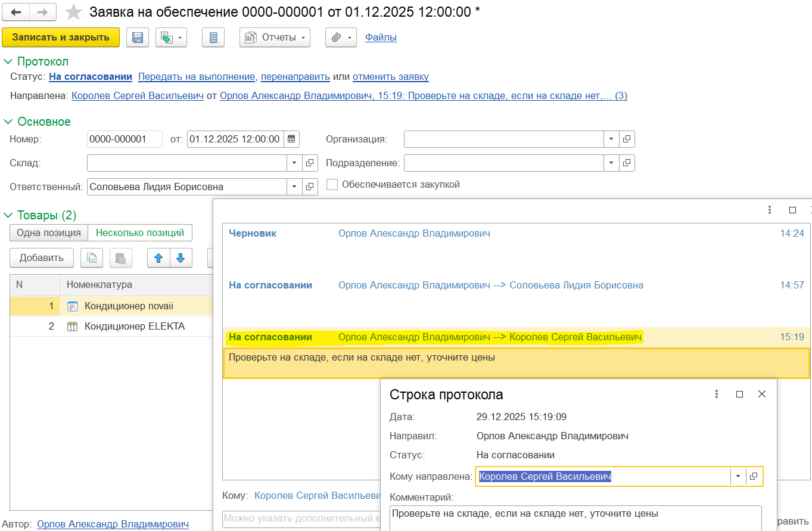Mark the request as favorite star

click(73, 13)
